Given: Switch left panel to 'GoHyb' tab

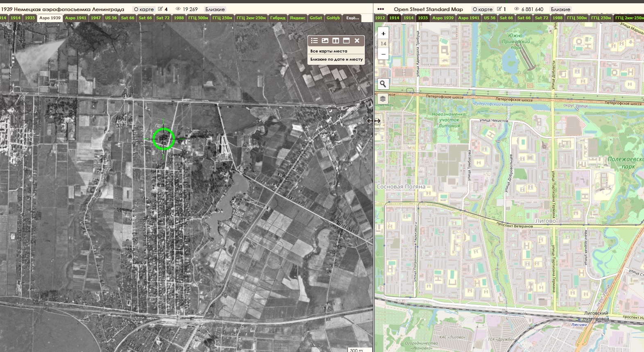Looking at the screenshot, I should click(333, 18).
